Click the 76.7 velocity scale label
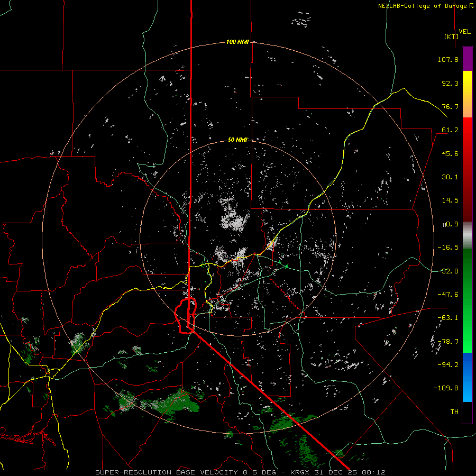Image resolution: width=476 pixels, height=476 pixels. pos(450,106)
